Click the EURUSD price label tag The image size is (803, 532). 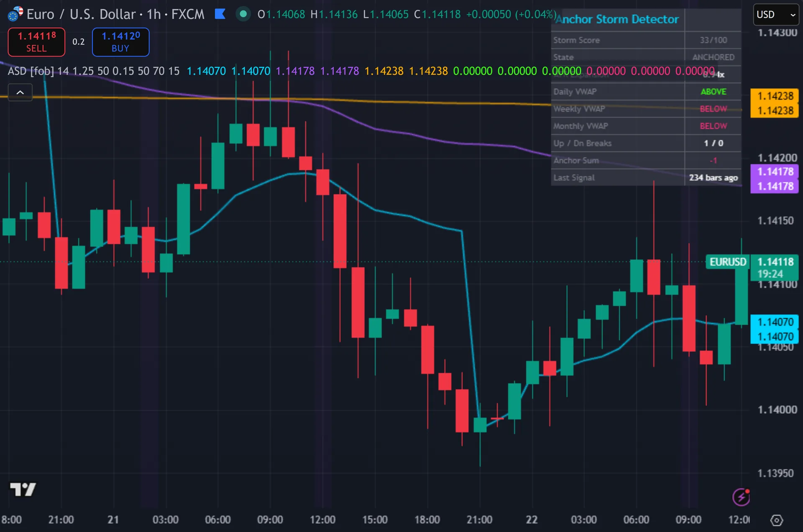pos(728,262)
